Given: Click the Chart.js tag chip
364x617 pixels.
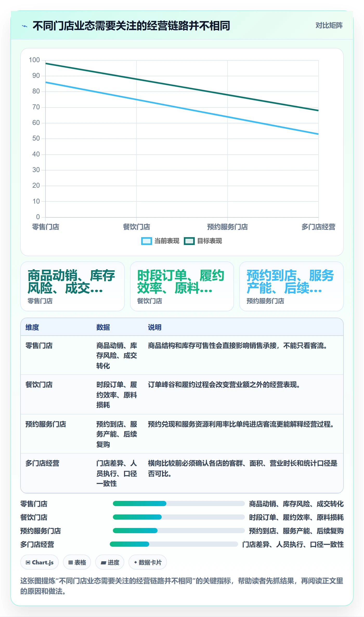Looking at the screenshot, I should click(x=40, y=562).
